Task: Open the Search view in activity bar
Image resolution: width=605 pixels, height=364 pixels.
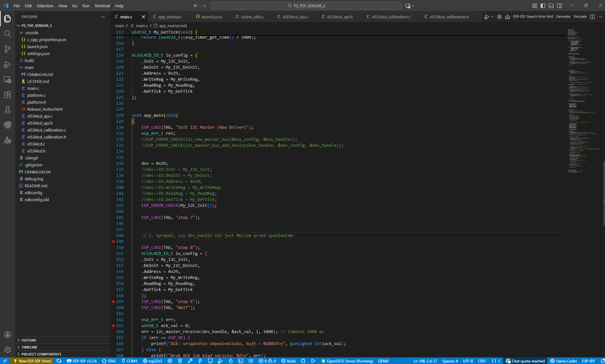Action: [8, 34]
